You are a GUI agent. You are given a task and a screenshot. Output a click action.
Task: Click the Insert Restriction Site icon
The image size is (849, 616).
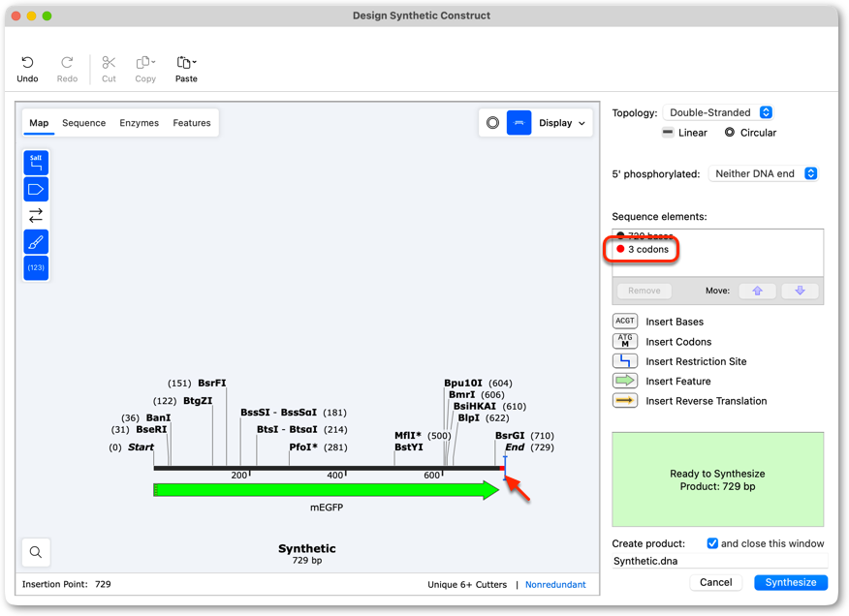(625, 361)
